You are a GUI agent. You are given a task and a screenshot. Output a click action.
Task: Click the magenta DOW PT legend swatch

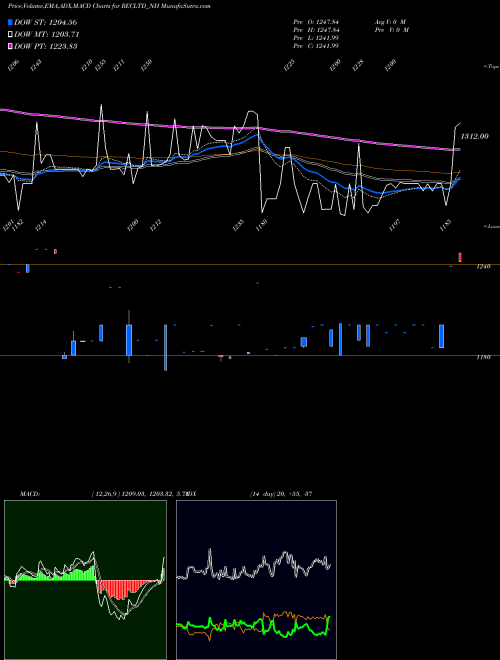point(11,46)
